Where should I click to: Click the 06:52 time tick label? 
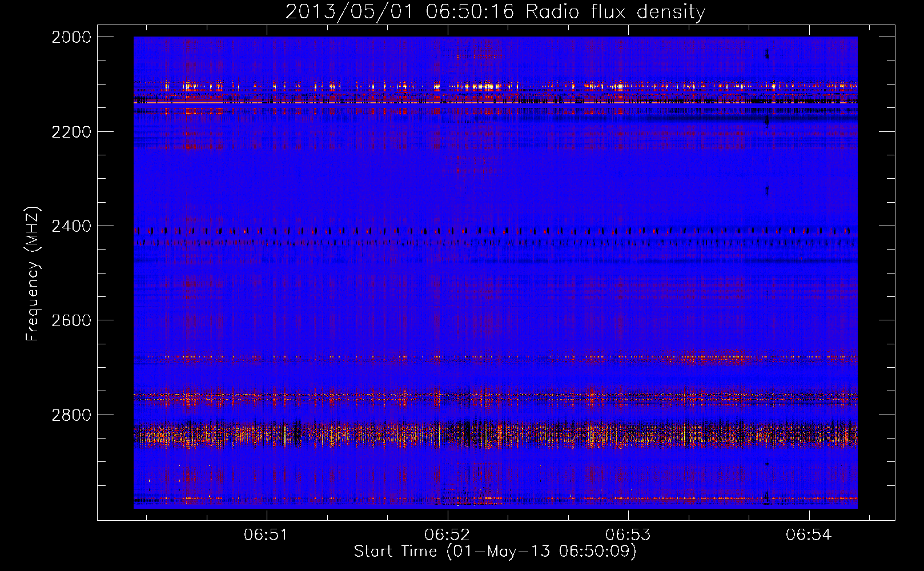coord(447,535)
